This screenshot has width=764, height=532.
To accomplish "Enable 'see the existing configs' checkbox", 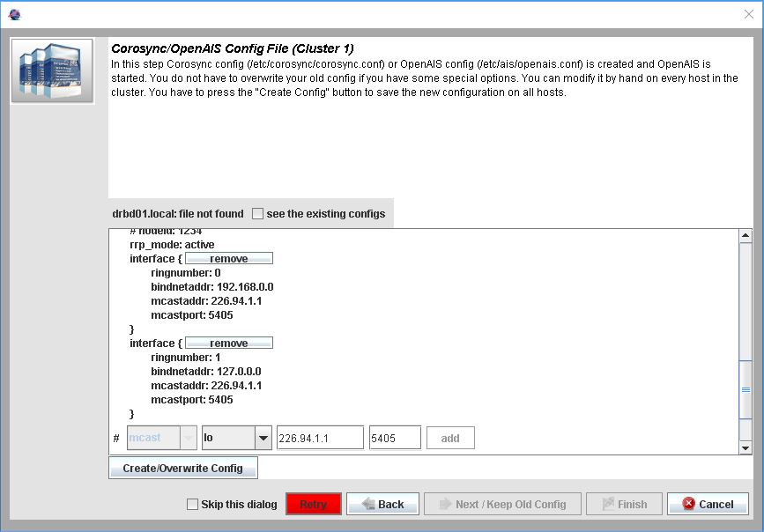I will [258, 214].
